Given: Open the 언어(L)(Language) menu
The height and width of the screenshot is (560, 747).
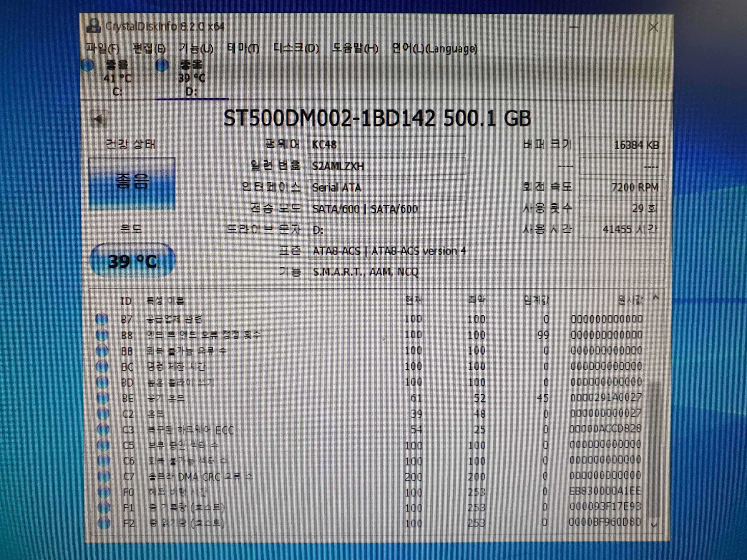Looking at the screenshot, I should (x=435, y=49).
